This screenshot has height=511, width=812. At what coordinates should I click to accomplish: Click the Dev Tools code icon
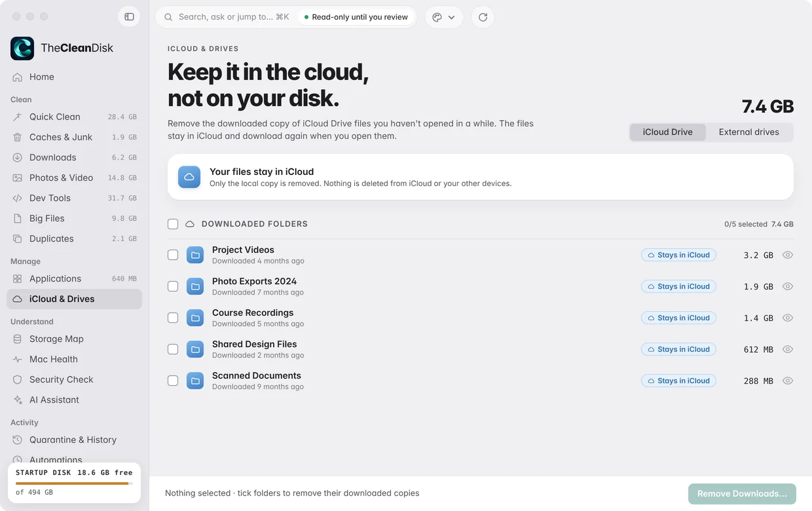coord(18,198)
